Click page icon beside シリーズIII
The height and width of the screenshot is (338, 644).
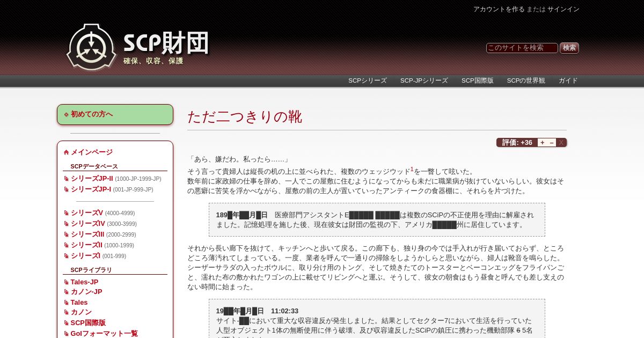pos(66,234)
